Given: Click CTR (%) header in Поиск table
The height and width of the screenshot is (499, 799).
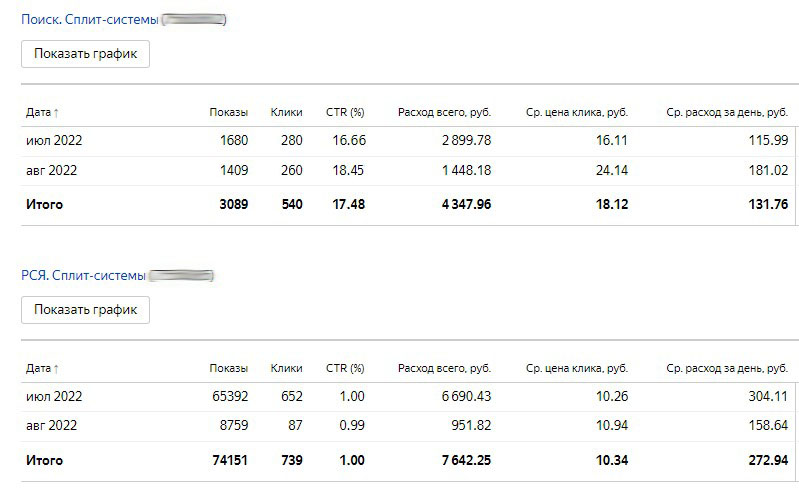Looking at the screenshot, I should (x=345, y=112).
